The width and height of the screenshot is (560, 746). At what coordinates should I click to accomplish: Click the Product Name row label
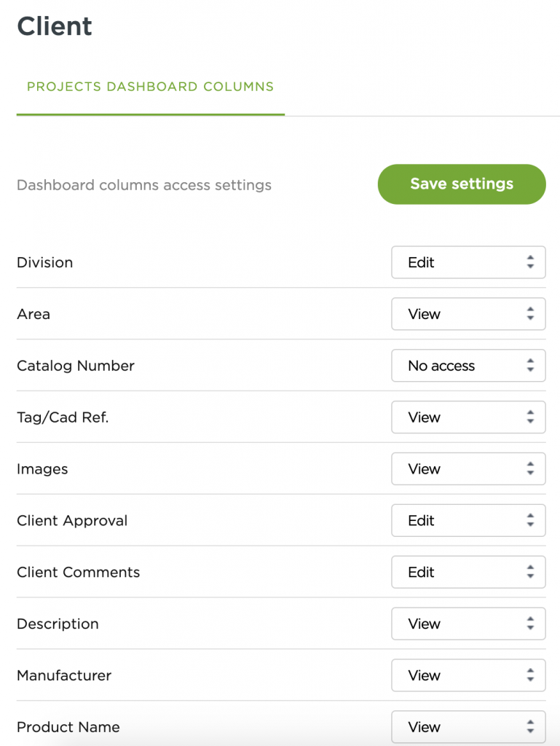(68, 727)
